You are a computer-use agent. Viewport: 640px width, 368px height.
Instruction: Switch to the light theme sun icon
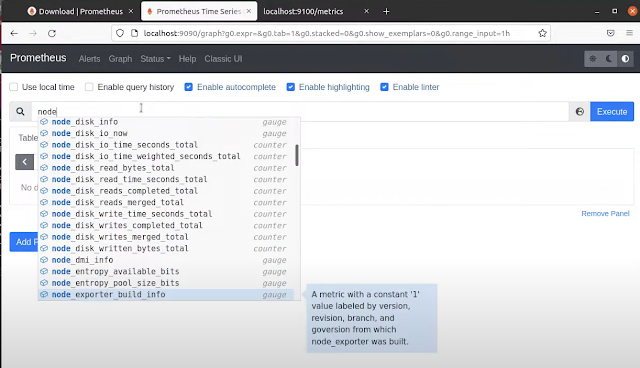pos(593,59)
